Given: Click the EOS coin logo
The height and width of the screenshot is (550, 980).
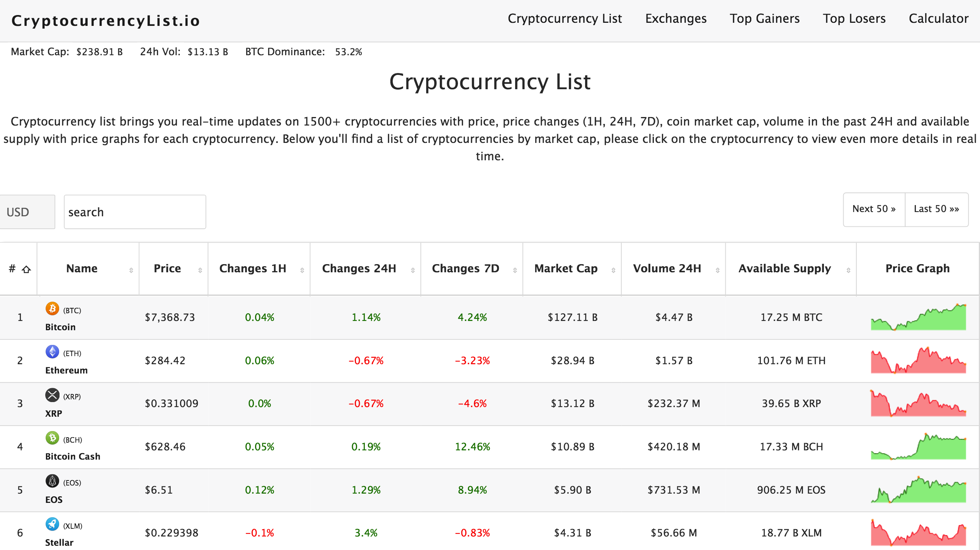Looking at the screenshot, I should [52, 482].
